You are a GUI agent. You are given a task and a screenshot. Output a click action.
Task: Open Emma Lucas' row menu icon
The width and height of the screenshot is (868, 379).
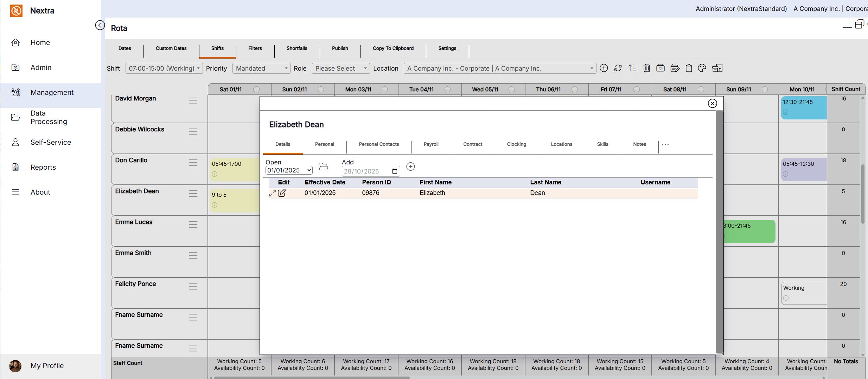tap(193, 224)
